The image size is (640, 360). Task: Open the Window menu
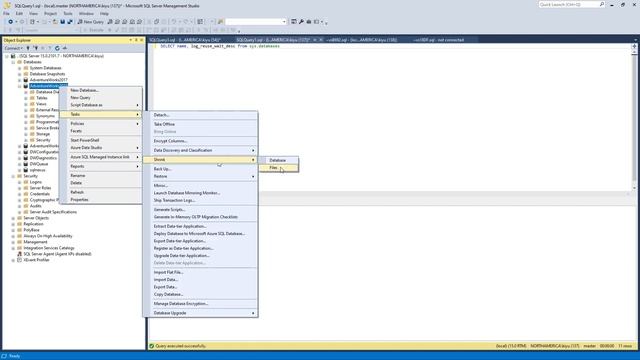[86, 13]
